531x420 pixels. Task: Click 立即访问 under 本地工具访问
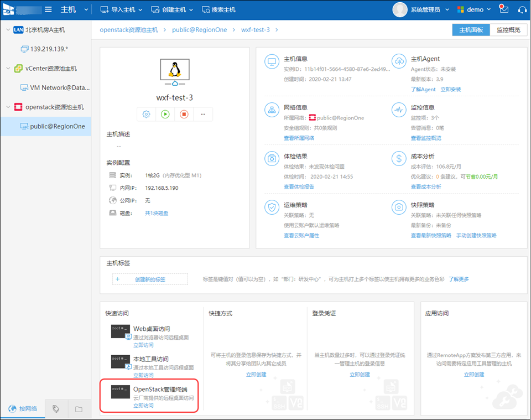[x=143, y=375]
